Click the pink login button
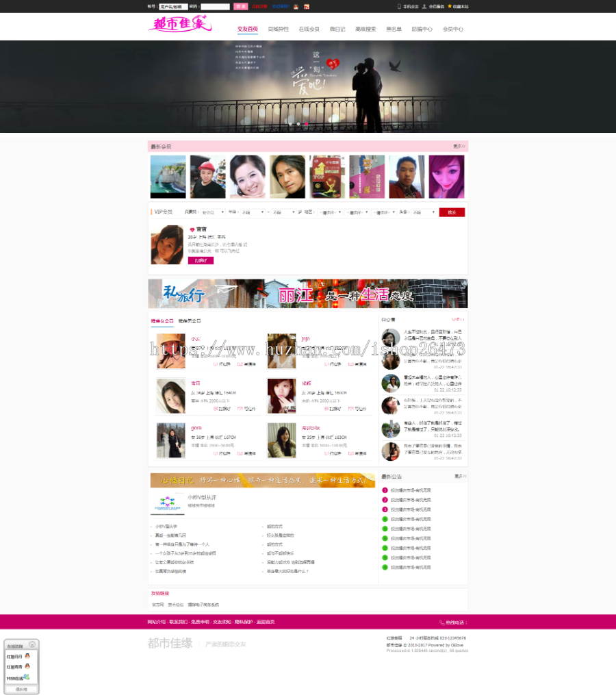 tap(241, 7)
